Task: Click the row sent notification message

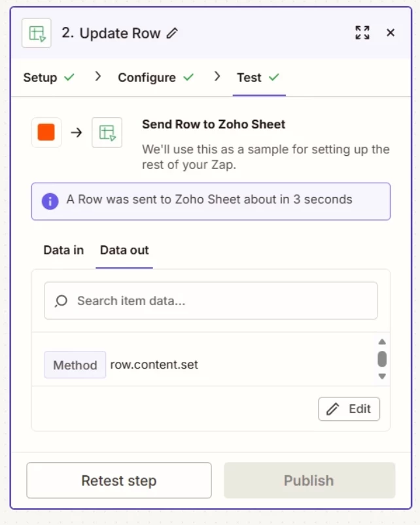Action: (x=209, y=200)
